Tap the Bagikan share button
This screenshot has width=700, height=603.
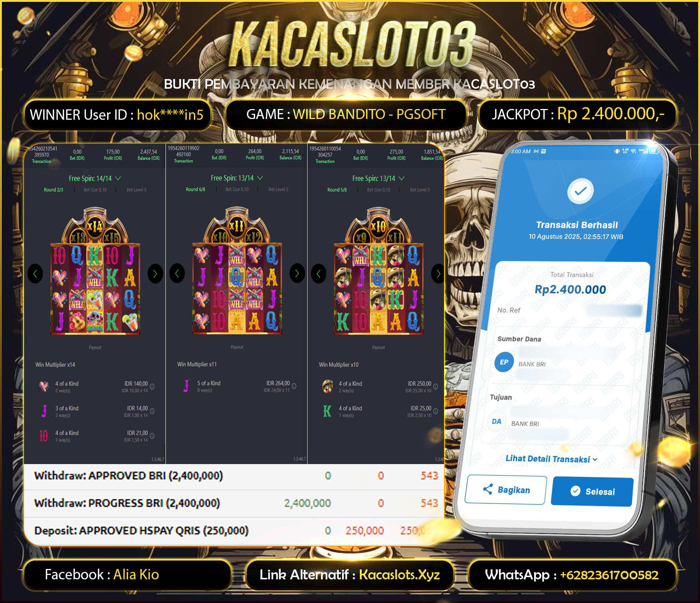(506, 490)
